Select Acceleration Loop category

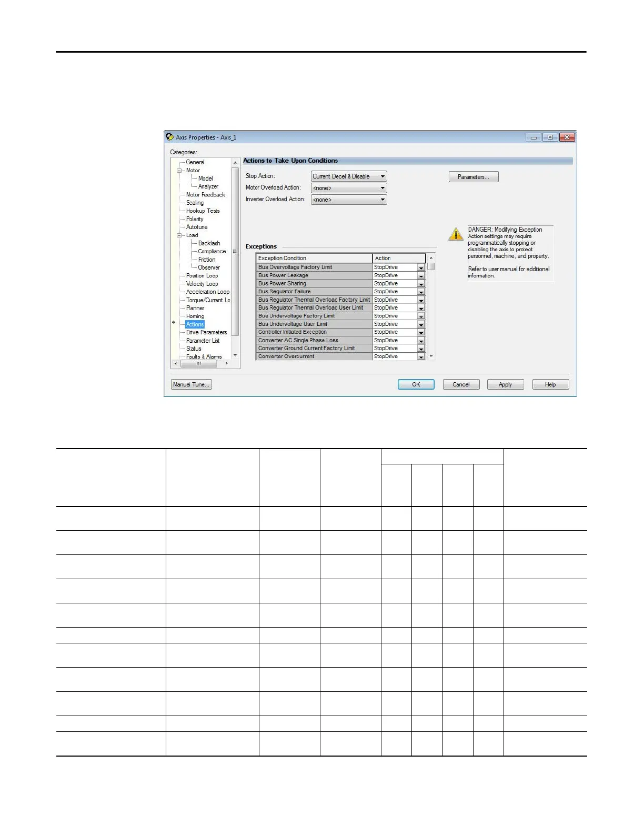click(208, 292)
